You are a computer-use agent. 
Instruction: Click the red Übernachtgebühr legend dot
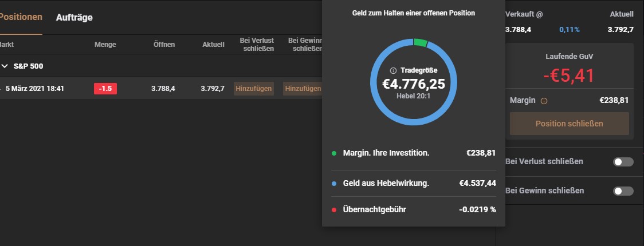click(x=333, y=209)
